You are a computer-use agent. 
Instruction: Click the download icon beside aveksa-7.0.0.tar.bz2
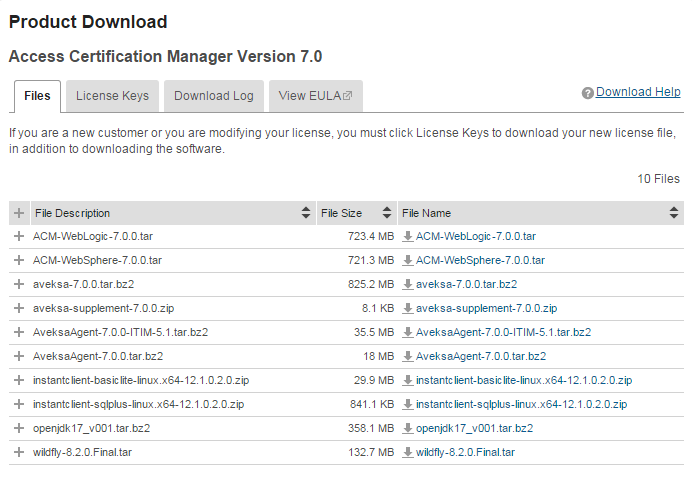[407, 284]
